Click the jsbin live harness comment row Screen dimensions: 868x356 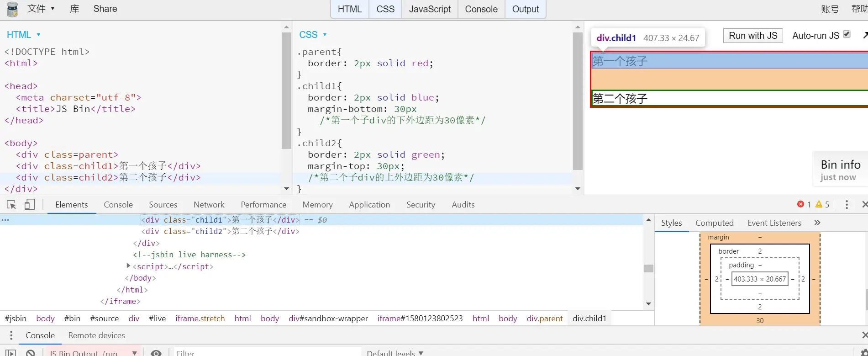[189, 255]
